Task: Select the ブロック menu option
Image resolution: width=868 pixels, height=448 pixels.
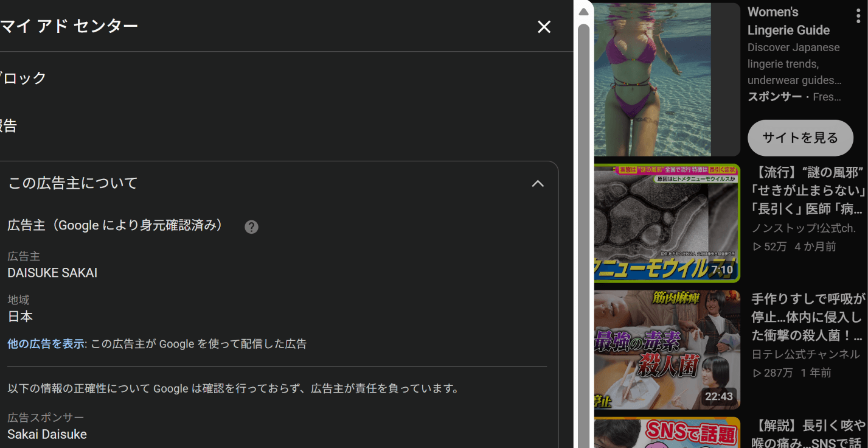Action: (x=23, y=78)
